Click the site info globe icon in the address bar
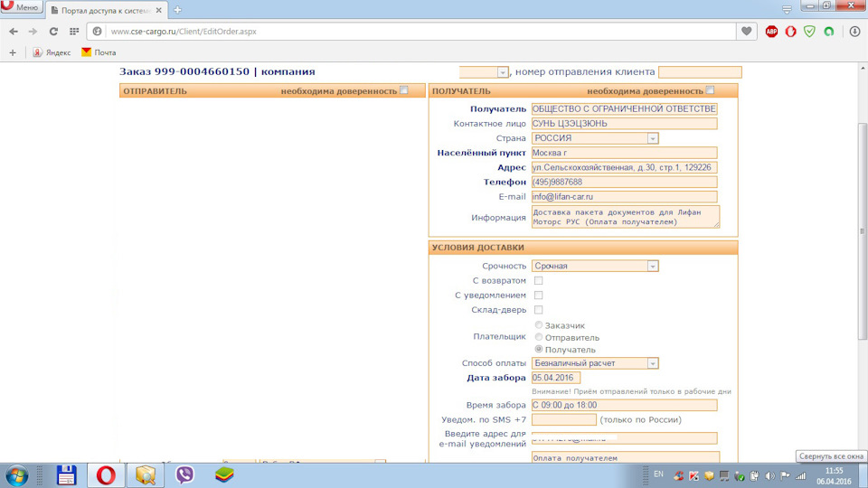The image size is (868, 488). click(x=98, y=32)
